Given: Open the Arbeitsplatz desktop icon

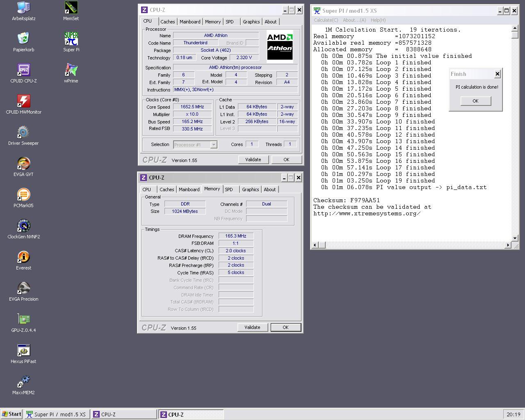Looking at the screenshot, I should pos(23,11).
